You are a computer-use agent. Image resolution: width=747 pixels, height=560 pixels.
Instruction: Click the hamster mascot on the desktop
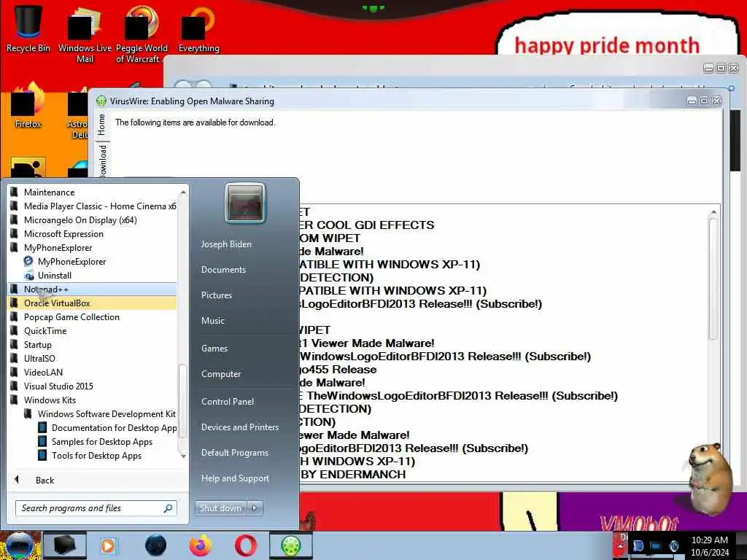(710, 478)
